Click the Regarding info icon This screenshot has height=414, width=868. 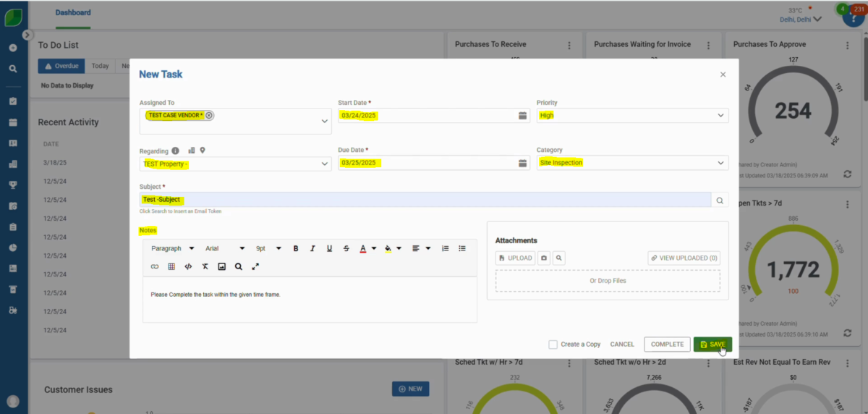click(175, 151)
